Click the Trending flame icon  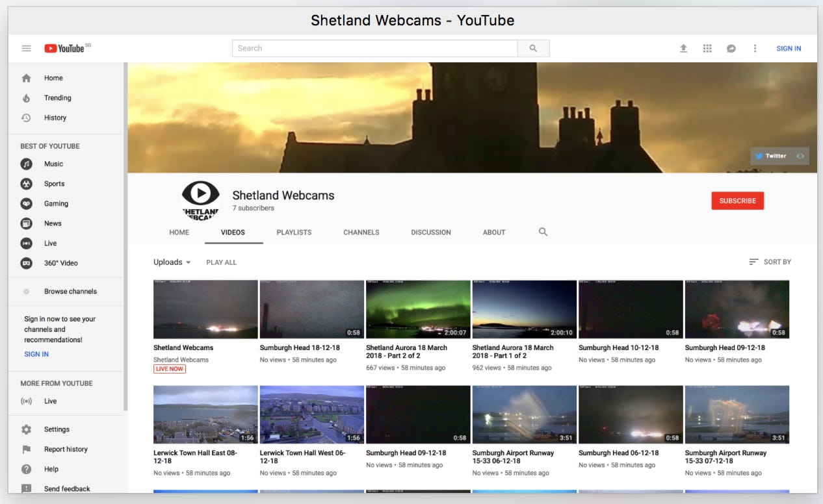coord(27,98)
